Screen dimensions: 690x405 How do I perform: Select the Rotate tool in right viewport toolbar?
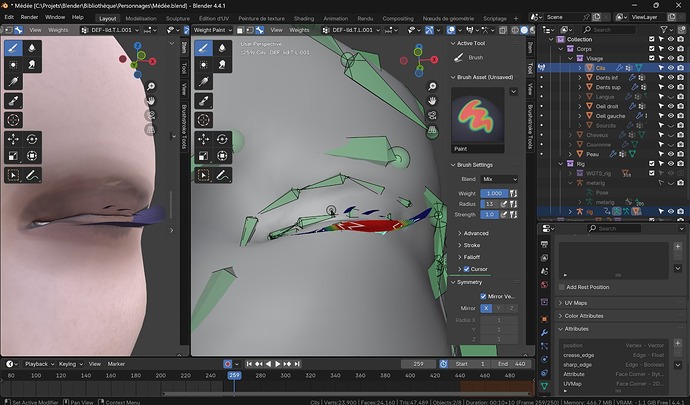tap(222, 139)
